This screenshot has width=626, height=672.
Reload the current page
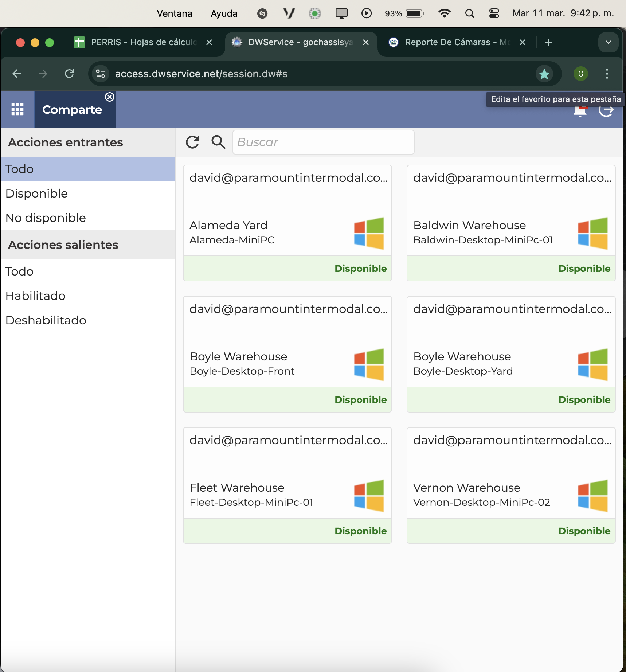coord(69,74)
